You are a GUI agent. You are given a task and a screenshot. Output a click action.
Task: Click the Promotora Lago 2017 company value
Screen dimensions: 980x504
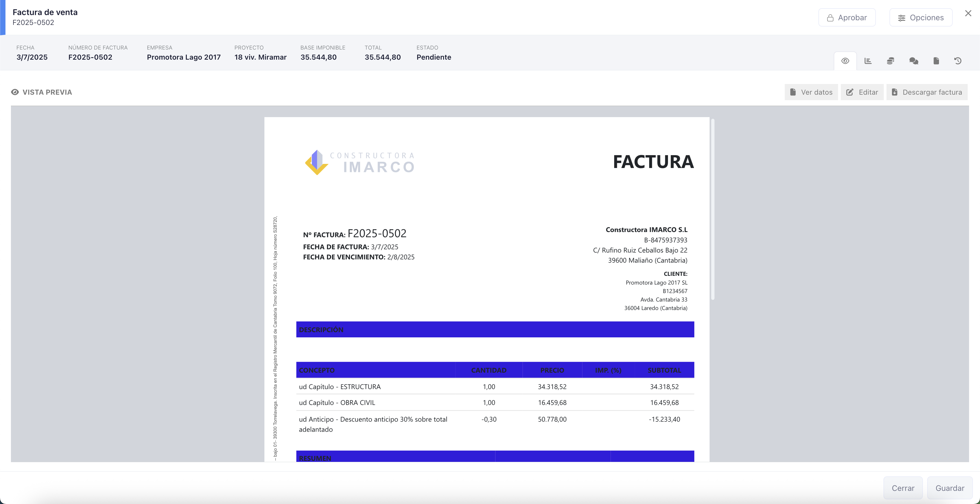click(184, 57)
